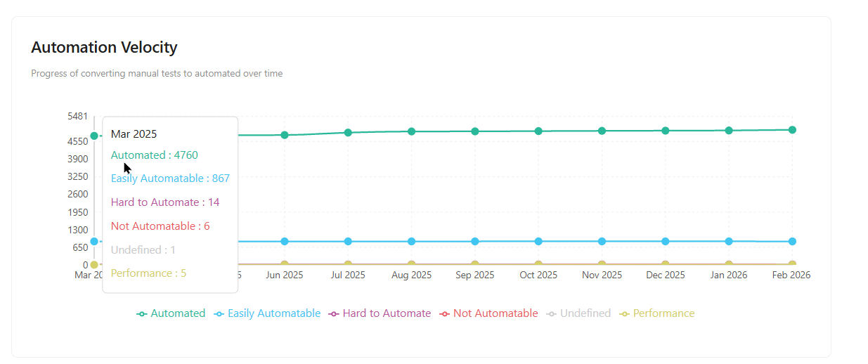Hide the Undefined series in legend
Image resolution: width=868 pixels, height=364 pixels.
pyautogui.click(x=578, y=313)
